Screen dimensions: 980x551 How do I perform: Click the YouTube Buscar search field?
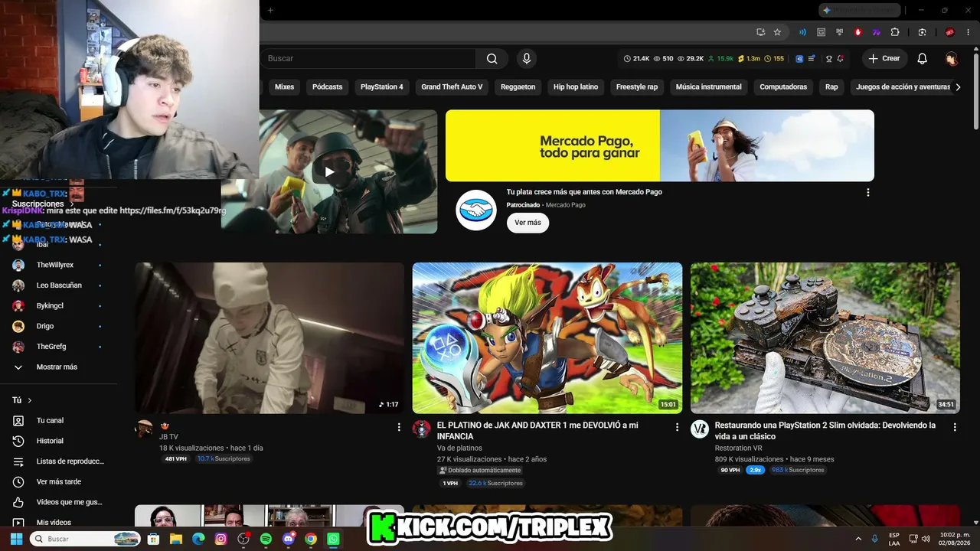pos(367,58)
